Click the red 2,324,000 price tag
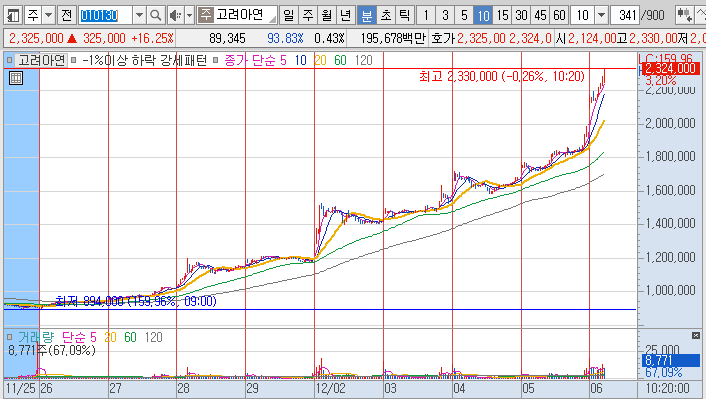 pos(670,68)
